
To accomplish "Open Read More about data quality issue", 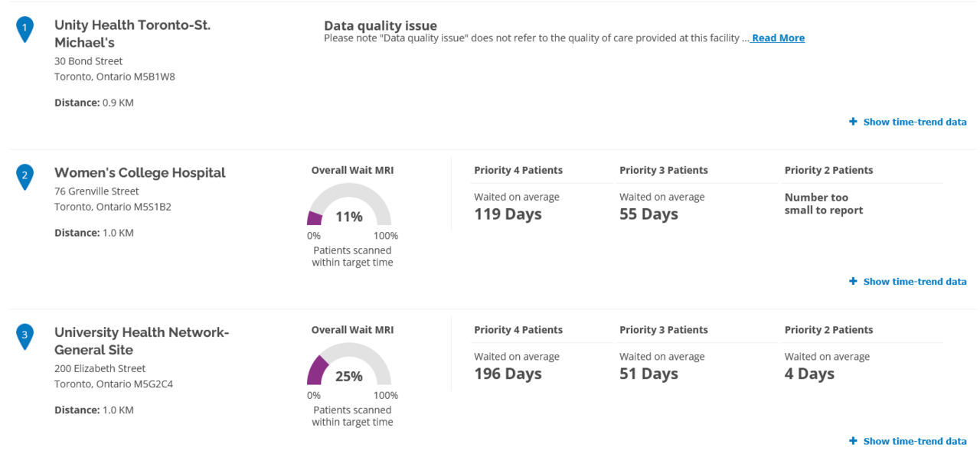I will (778, 38).
